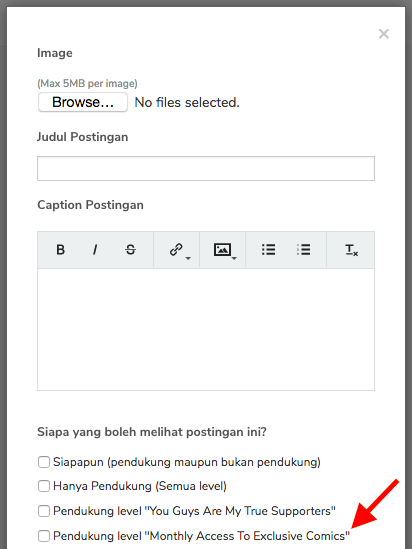Remove formatting with clear-format icon

click(x=351, y=250)
